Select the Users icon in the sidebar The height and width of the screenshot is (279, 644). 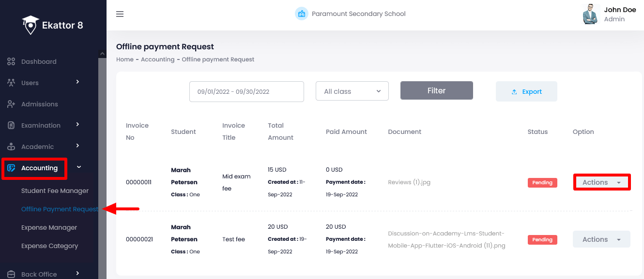click(11, 83)
